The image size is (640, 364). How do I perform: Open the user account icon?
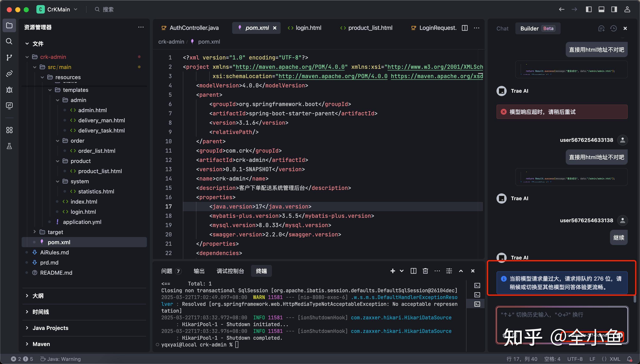(x=627, y=10)
